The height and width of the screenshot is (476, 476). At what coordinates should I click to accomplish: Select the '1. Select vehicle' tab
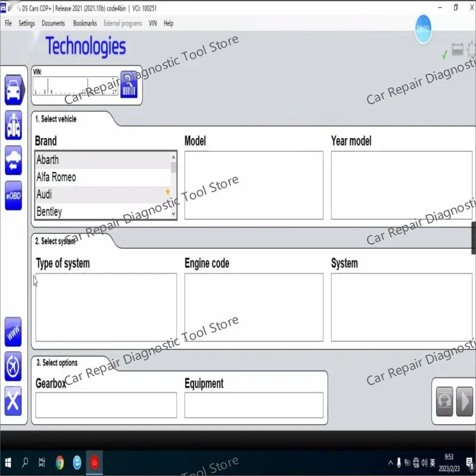click(56, 119)
